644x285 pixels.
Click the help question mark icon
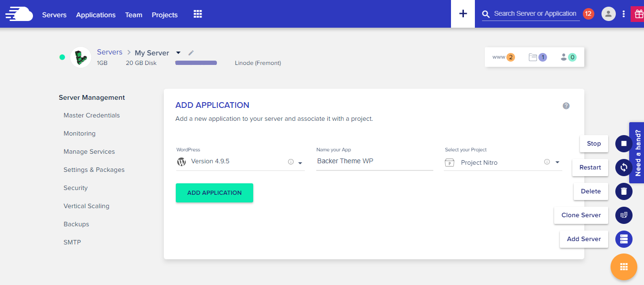[x=566, y=106]
